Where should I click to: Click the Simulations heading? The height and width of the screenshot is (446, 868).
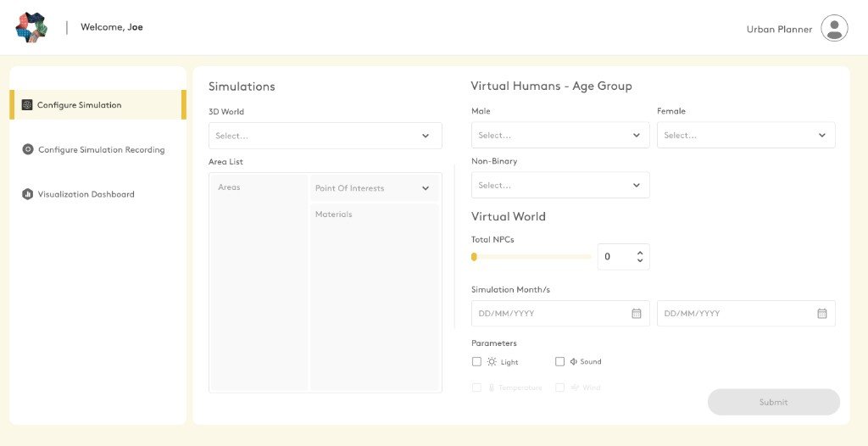[x=242, y=86]
